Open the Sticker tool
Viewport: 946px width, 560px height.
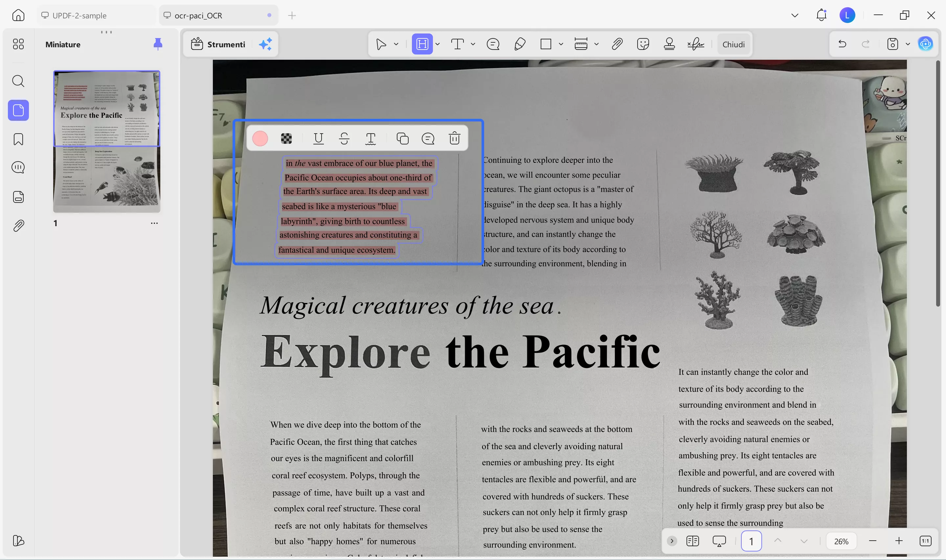(x=642, y=44)
